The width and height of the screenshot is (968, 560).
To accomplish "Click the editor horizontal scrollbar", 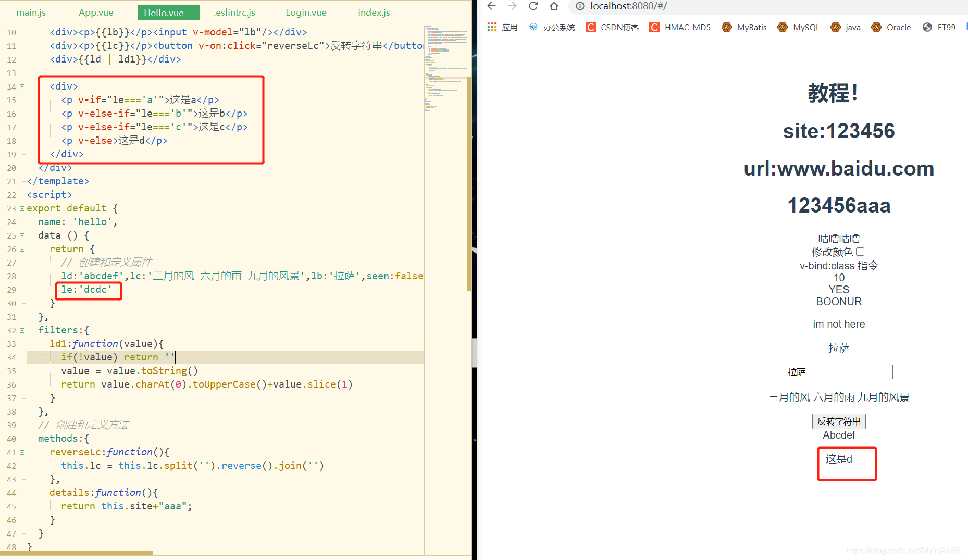I will click(77, 553).
